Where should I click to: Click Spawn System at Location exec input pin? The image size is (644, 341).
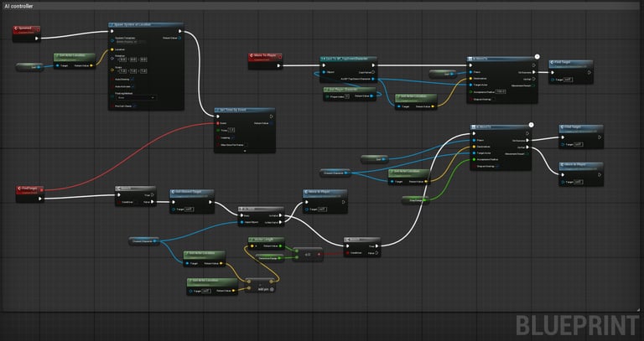[x=112, y=31]
